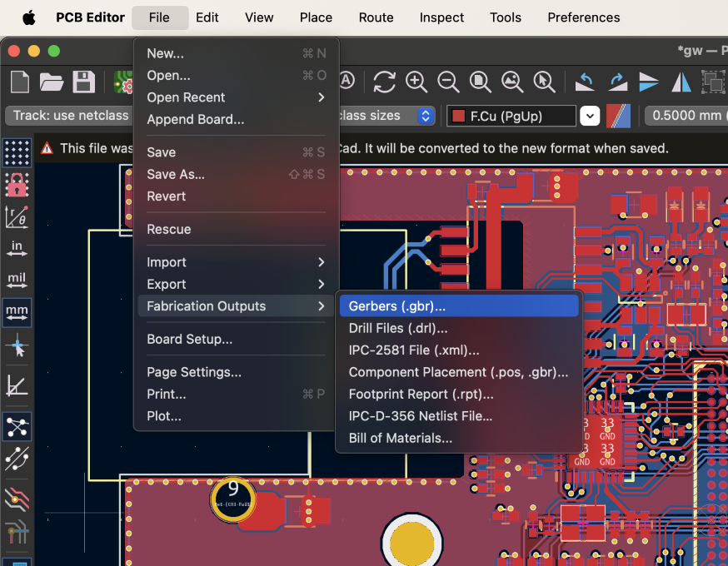The width and height of the screenshot is (728, 566).
Task: Click the Group items icon
Action: [x=713, y=82]
